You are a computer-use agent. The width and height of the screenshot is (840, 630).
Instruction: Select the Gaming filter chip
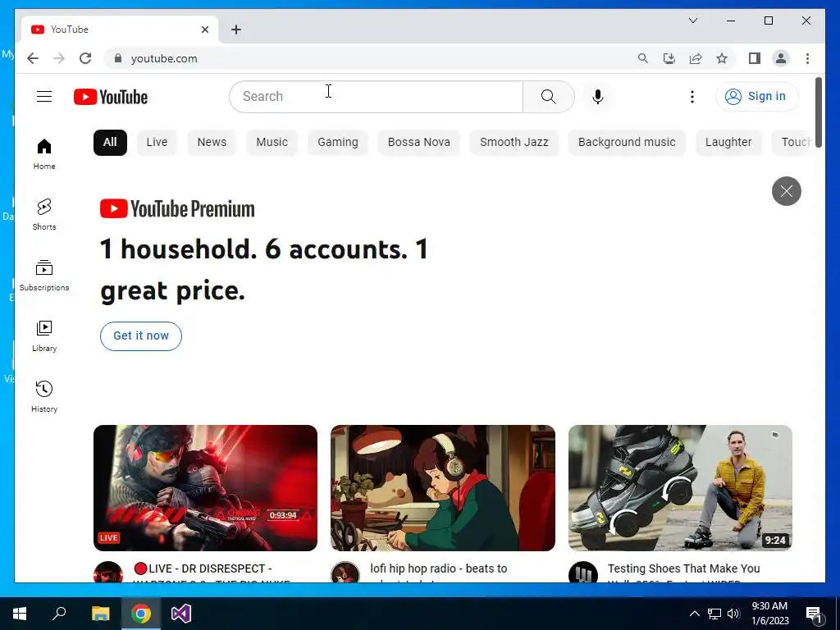337,143
